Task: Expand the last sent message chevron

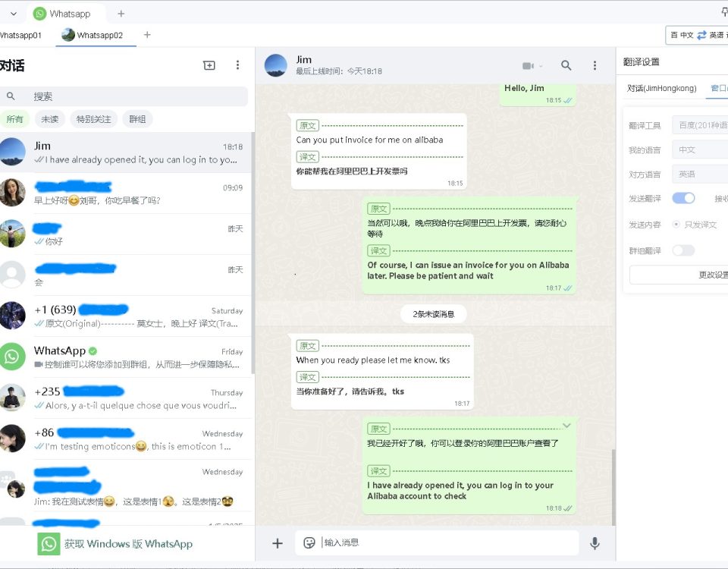Action: 566,426
